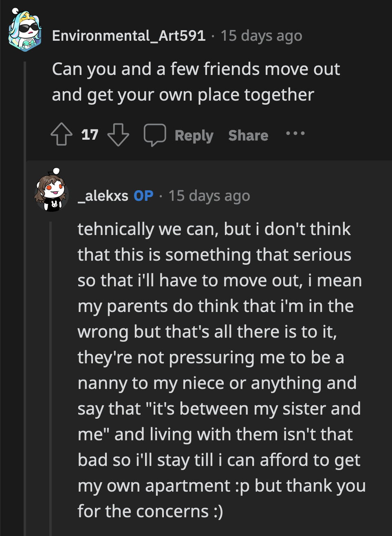Screen dimensions: 392x536
Task: Click the vote count '17'
Action: coord(90,134)
